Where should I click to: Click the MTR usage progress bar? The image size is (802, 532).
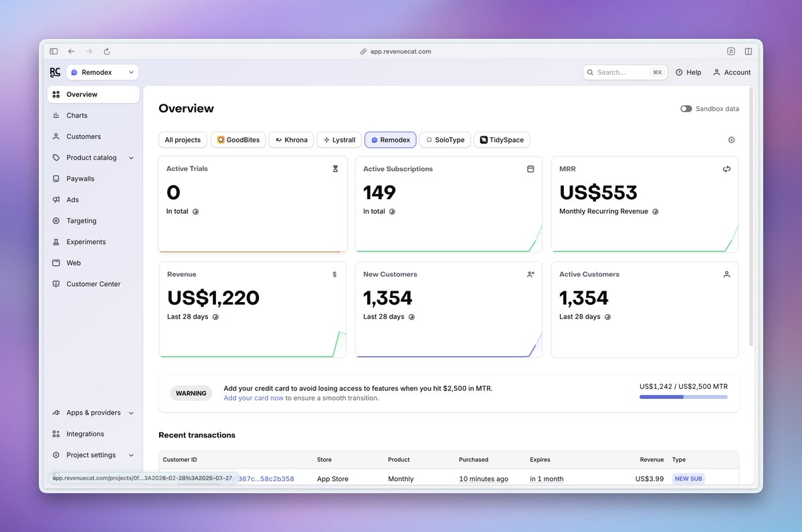pos(684,397)
